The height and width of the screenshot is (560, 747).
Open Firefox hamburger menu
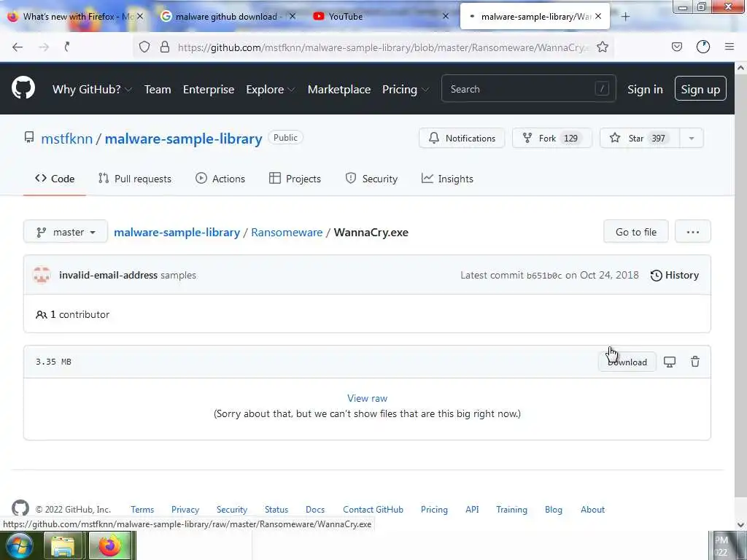pyautogui.click(x=729, y=47)
